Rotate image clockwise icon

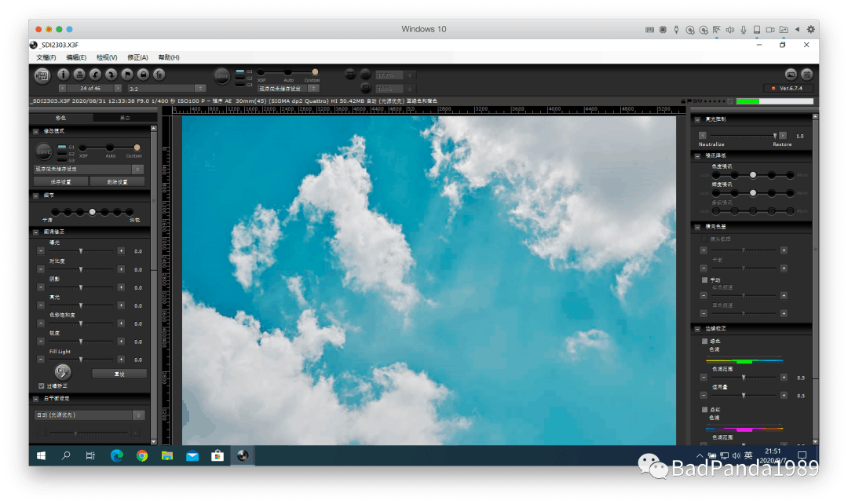(111, 75)
